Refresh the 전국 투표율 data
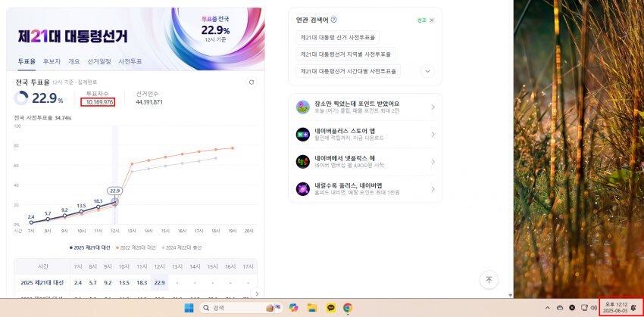The height and width of the screenshot is (317, 644). tap(252, 82)
